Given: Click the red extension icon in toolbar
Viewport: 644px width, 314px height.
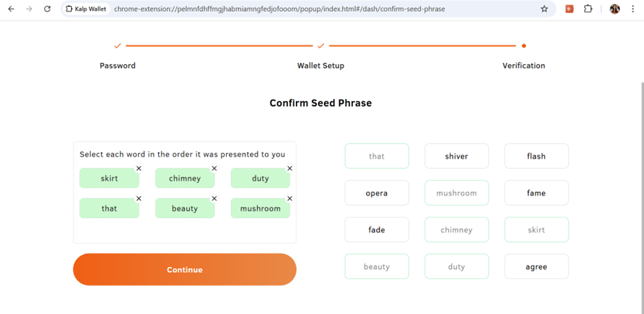Looking at the screenshot, I should click(x=569, y=9).
